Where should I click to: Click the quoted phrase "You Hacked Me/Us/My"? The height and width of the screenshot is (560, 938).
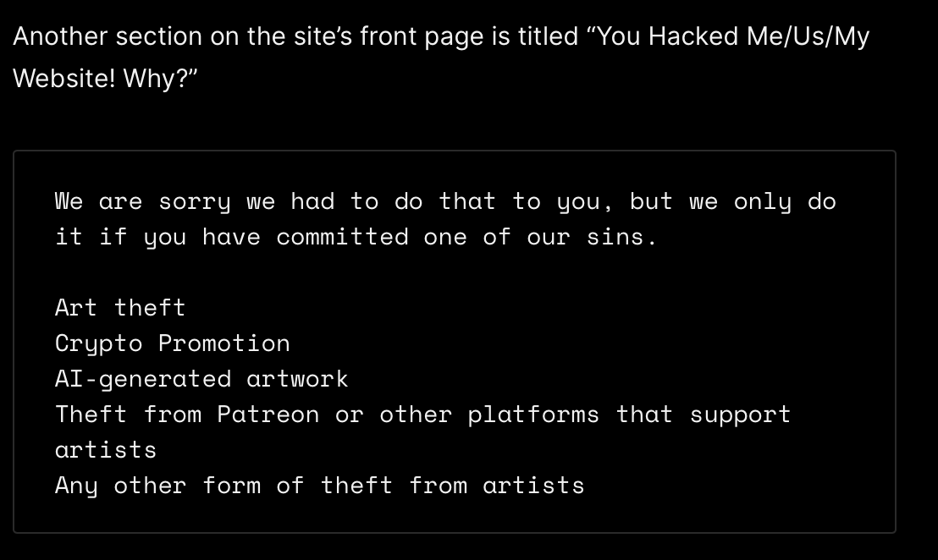point(731,37)
